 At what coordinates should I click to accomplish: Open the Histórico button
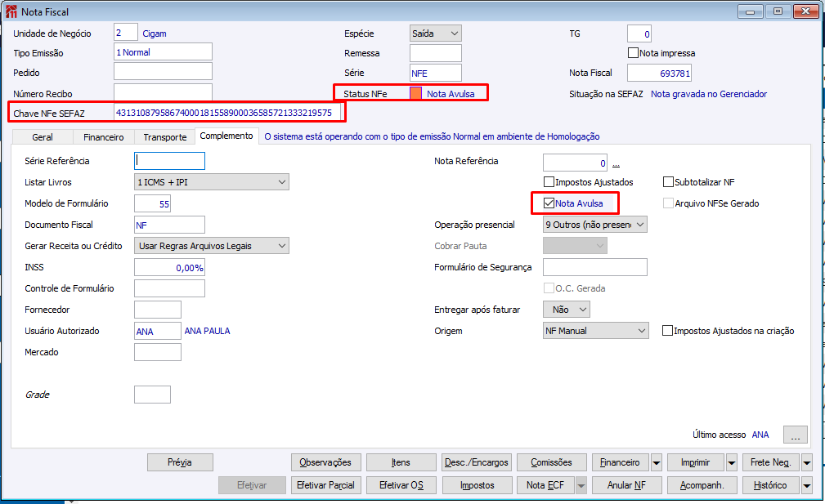771,485
